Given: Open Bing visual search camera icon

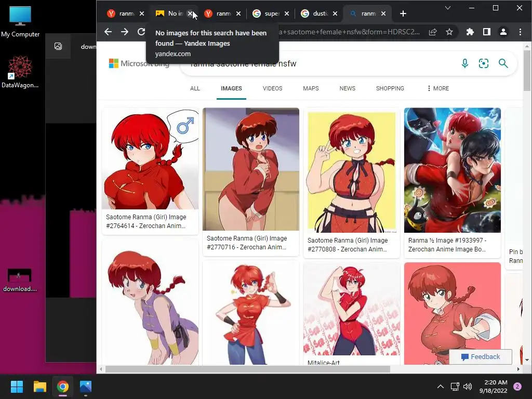Looking at the screenshot, I should [x=484, y=63].
